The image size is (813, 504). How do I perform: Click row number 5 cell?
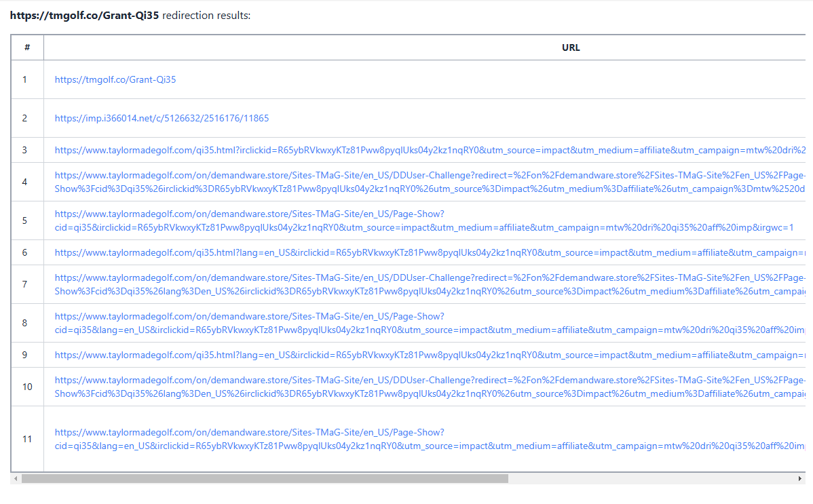coord(27,220)
